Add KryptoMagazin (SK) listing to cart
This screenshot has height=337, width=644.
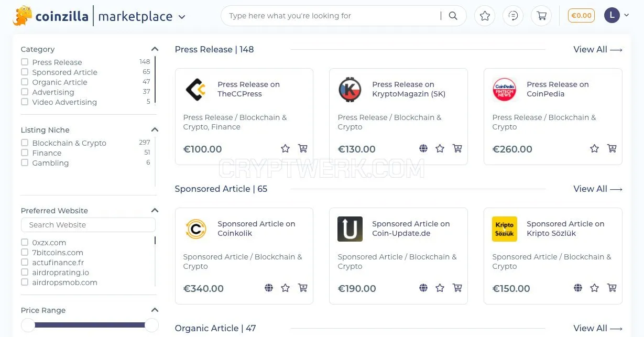(x=457, y=149)
